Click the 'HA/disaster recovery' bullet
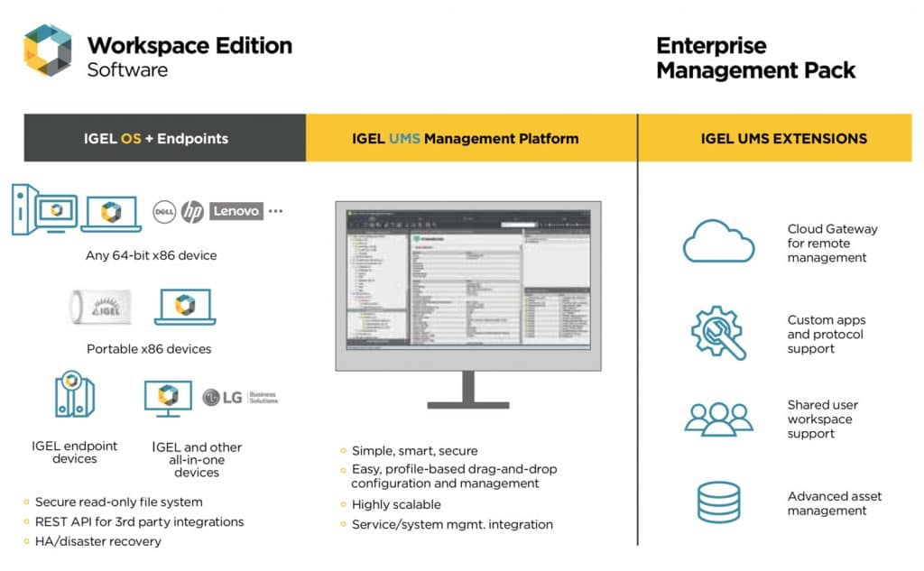Viewport: 924px width, 571px height. pos(97,541)
